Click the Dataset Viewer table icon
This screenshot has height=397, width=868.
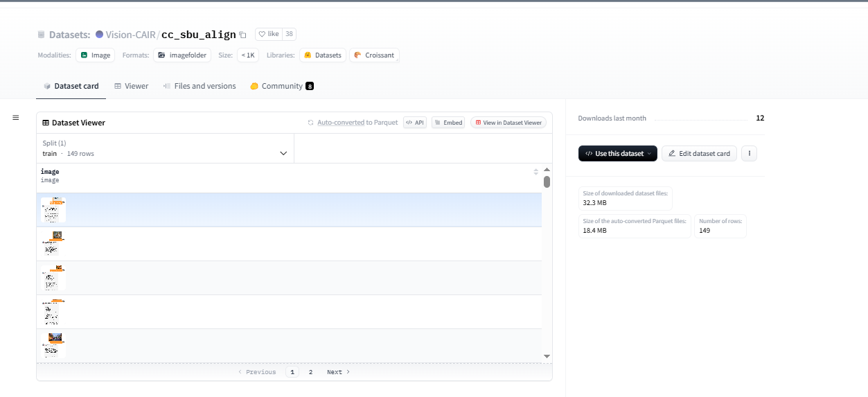point(46,123)
